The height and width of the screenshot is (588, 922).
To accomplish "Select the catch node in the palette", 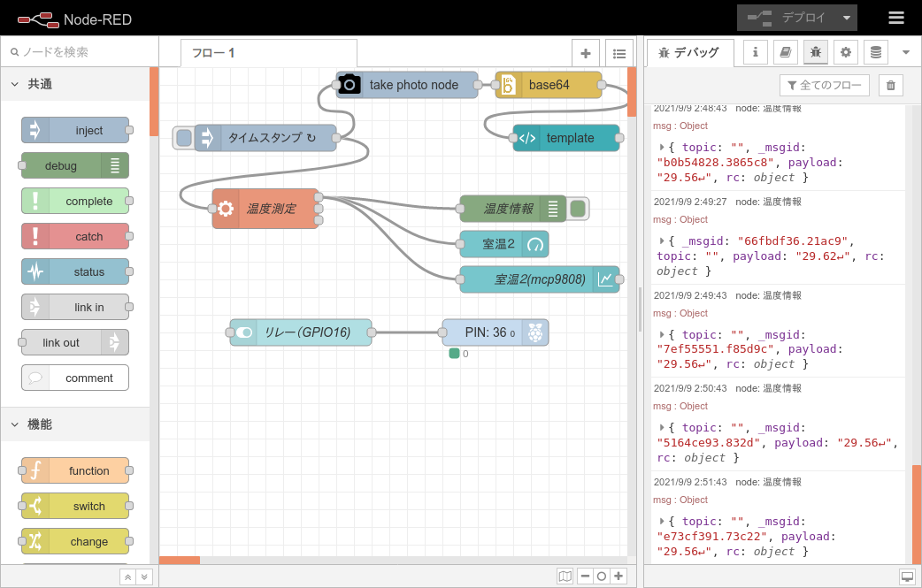I will 75,236.
